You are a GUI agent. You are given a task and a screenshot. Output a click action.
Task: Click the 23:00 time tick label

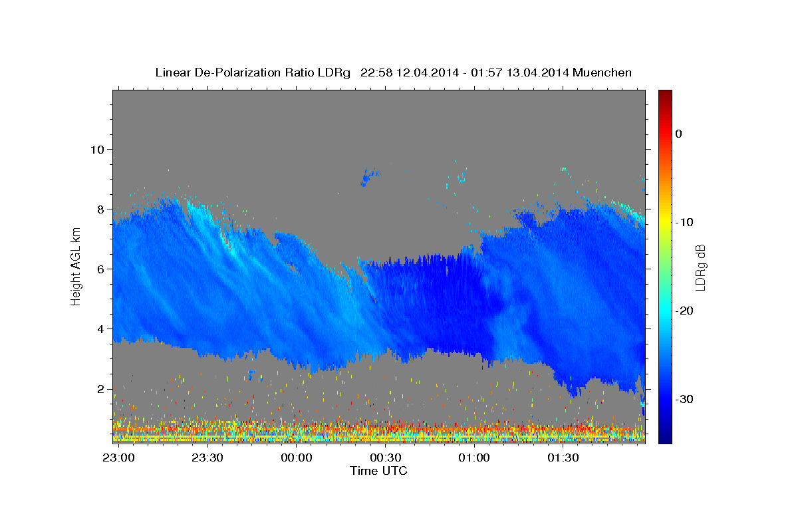119,458
